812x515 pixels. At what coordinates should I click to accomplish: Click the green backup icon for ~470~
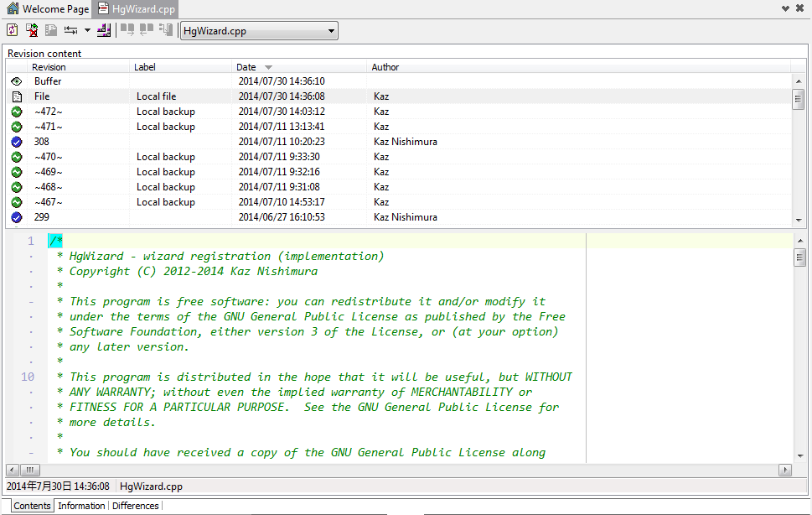click(17, 157)
